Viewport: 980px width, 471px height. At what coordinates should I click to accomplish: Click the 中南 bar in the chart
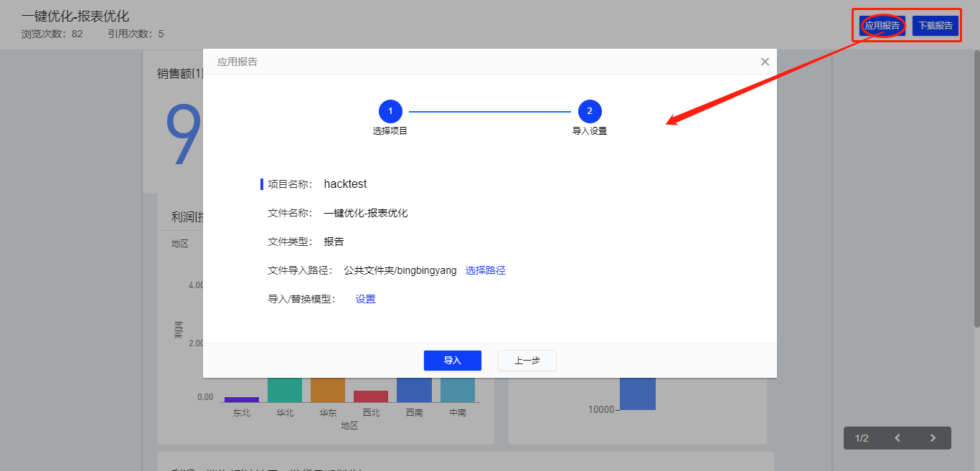(x=458, y=390)
